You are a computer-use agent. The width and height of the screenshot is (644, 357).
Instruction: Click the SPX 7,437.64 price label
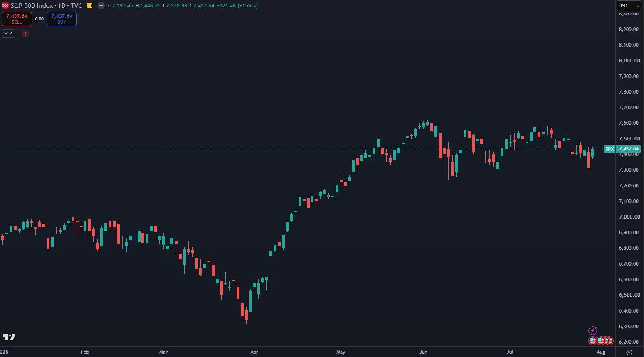tap(622, 149)
